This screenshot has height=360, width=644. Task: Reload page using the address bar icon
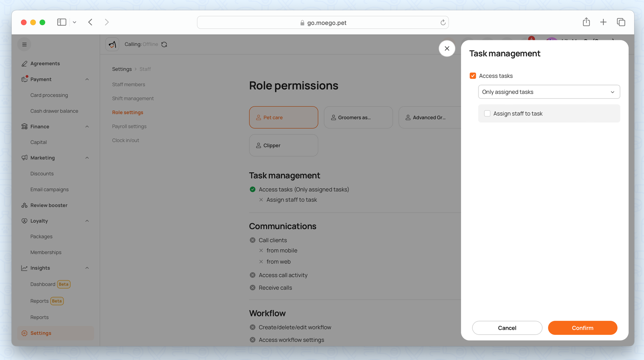coord(443,23)
